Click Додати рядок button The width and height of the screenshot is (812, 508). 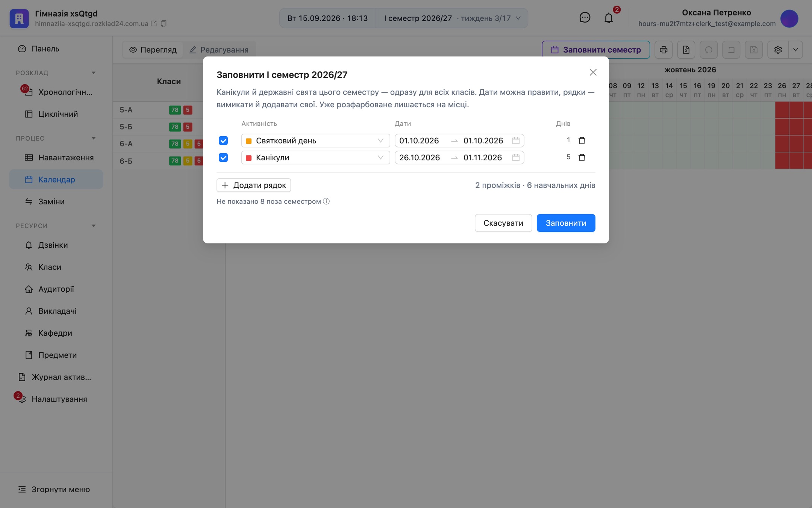tap(254, 185)
